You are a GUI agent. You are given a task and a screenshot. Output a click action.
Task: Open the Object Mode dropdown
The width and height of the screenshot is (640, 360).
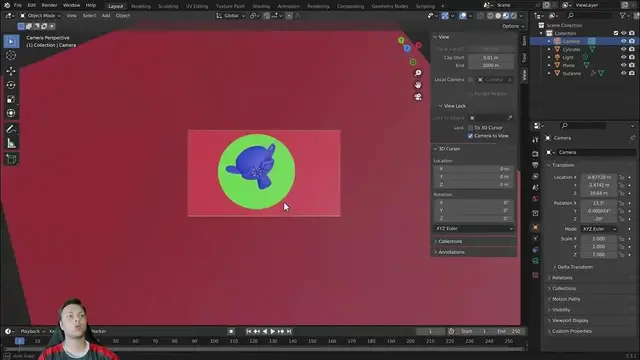click(40, 16)
